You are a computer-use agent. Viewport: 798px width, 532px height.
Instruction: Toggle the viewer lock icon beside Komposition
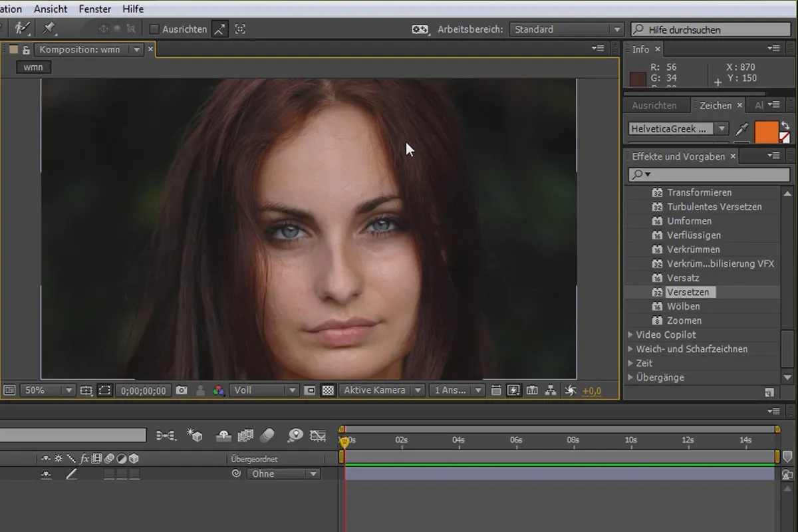coord(26,49)
